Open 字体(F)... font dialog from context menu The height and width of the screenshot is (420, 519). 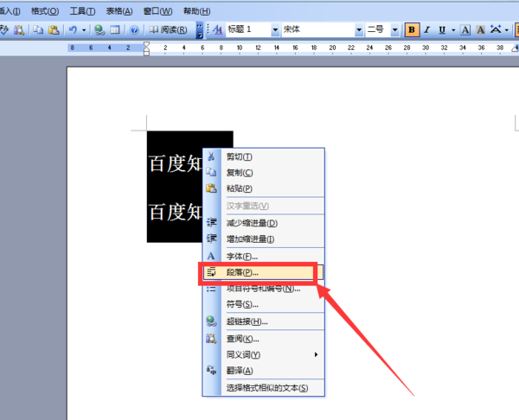(x=264, y=257)
